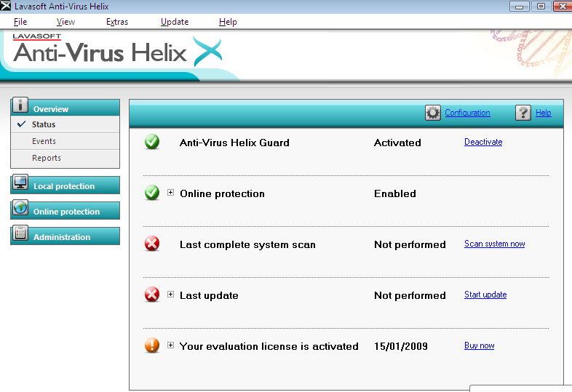Screen dimensions: 572x392
Task: Click the 15/01/2009 license date
Action: click(x=400, y=346)
